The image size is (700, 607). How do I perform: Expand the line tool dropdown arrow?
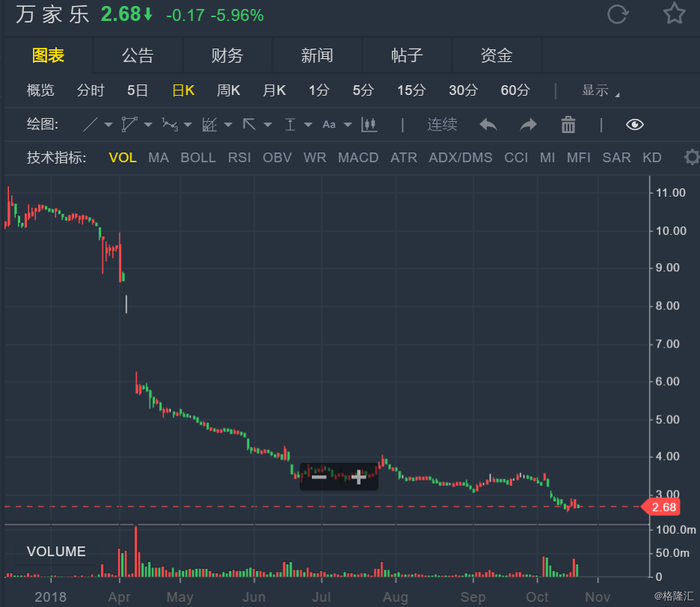[108, 125]
